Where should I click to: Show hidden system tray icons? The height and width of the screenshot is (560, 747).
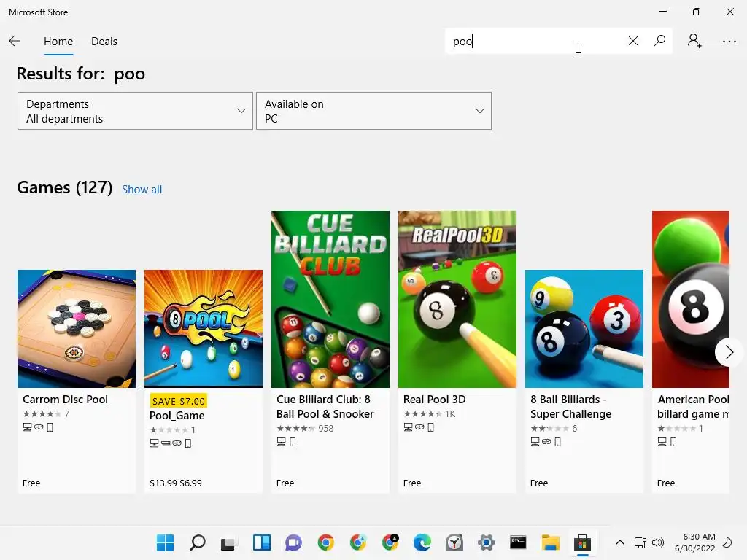(x=620, y=542)
